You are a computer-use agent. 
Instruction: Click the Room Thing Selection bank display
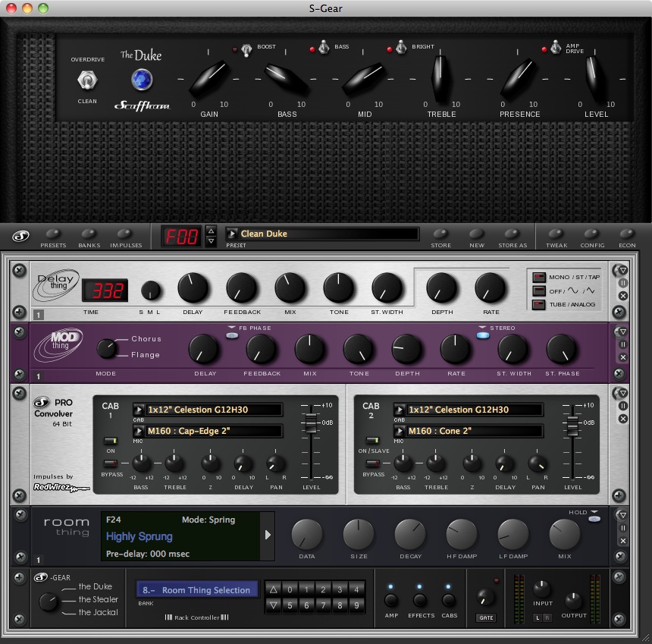(x=197, y=590)
